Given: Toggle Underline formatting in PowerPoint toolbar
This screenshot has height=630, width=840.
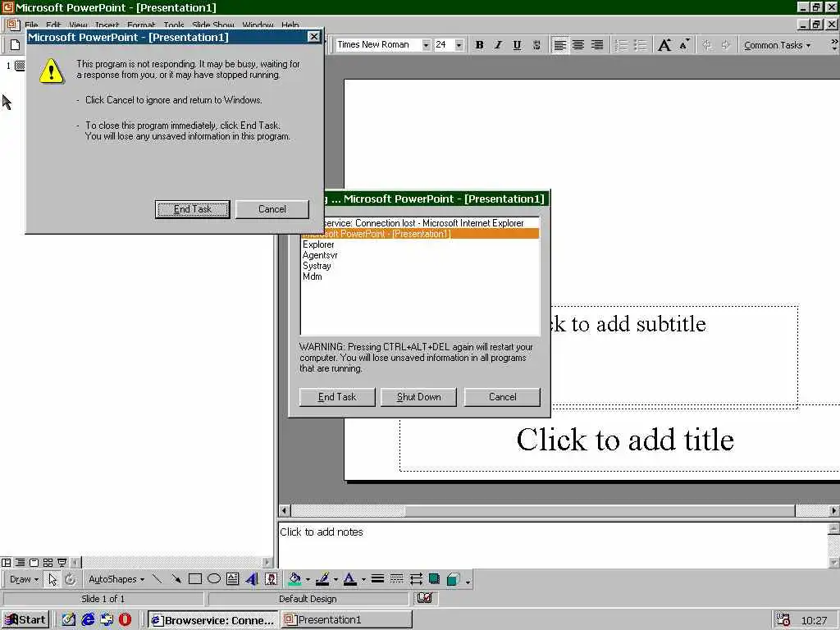Looking at the screenshot, I should coord(517,45).
